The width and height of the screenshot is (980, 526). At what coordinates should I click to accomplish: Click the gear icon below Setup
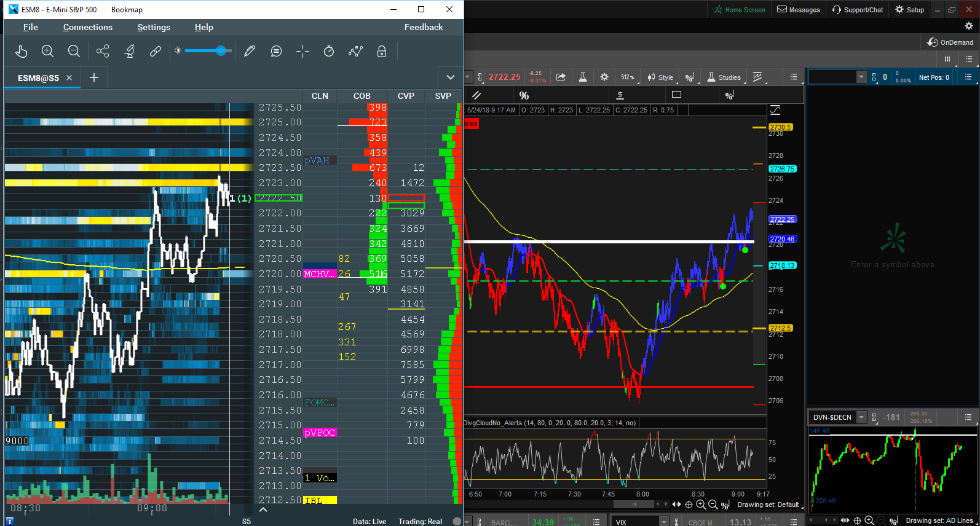click(969, 26)
